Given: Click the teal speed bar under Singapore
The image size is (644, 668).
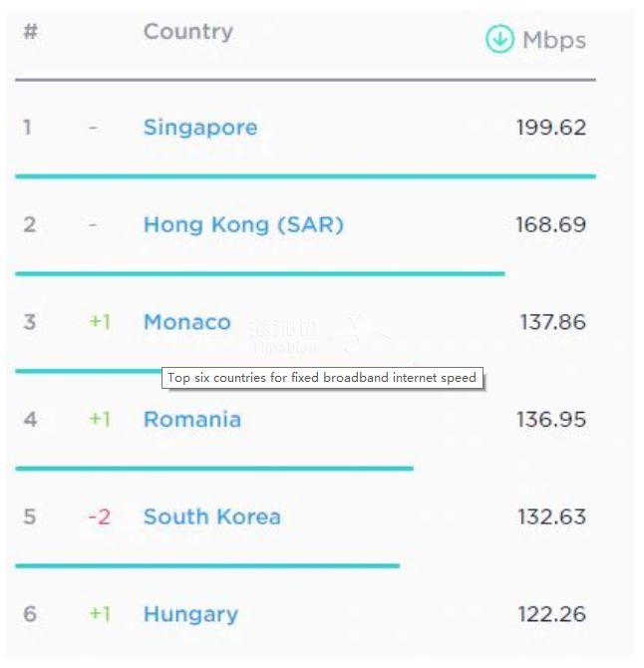Looking at the screenshot, I should click(x=305, y=176).
